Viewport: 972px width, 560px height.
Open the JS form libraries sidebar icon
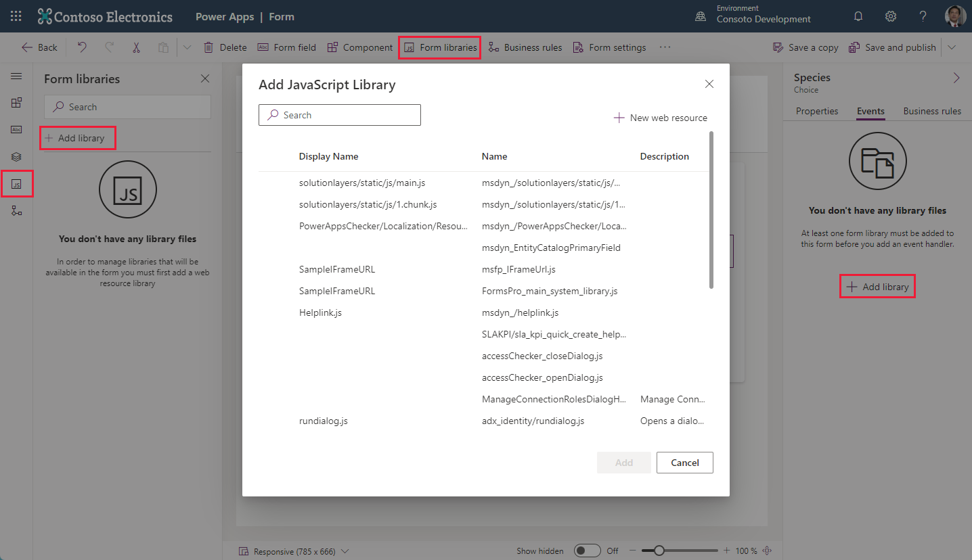[16, 184]
